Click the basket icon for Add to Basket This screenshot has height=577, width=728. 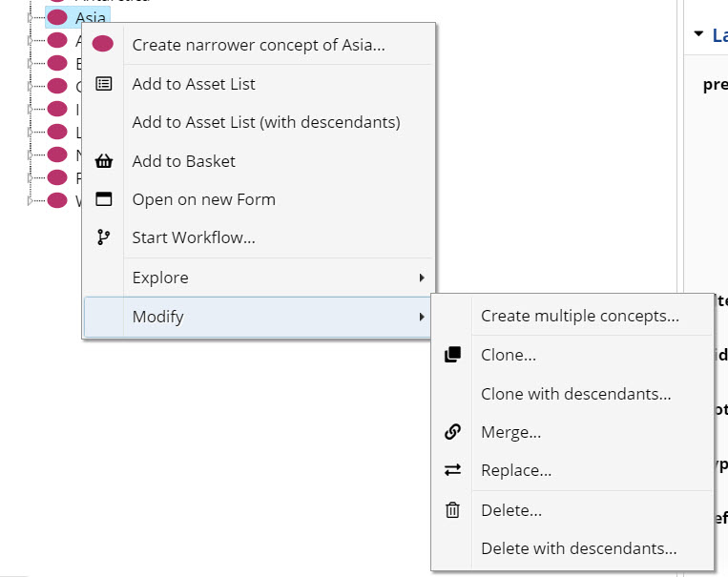coord(104,161)
